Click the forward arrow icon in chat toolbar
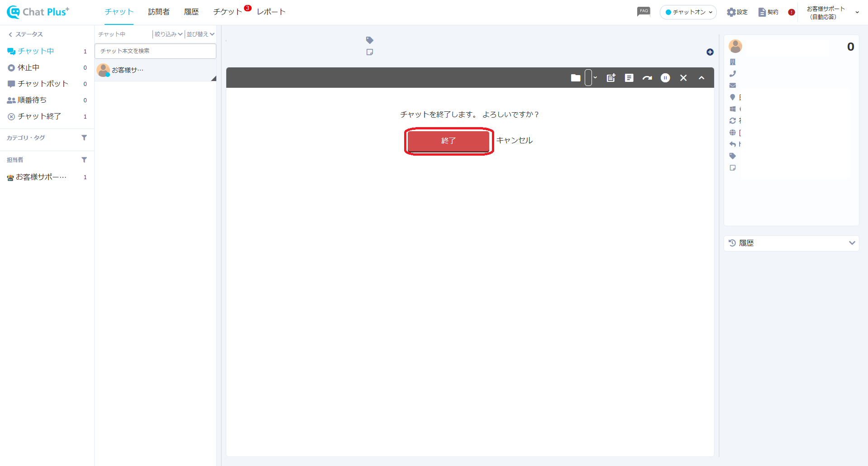 pos(647,78)
